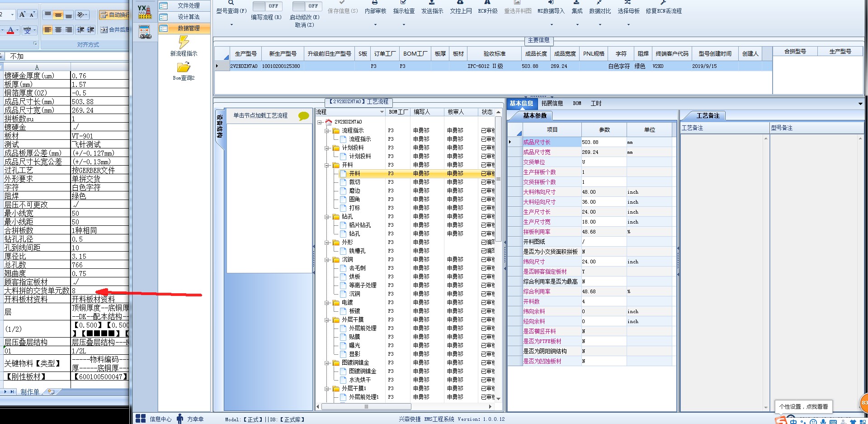Switch to 工时 tab
This screenshot has height=424, width=868.
pyautogui.click(x=596, y=103)
